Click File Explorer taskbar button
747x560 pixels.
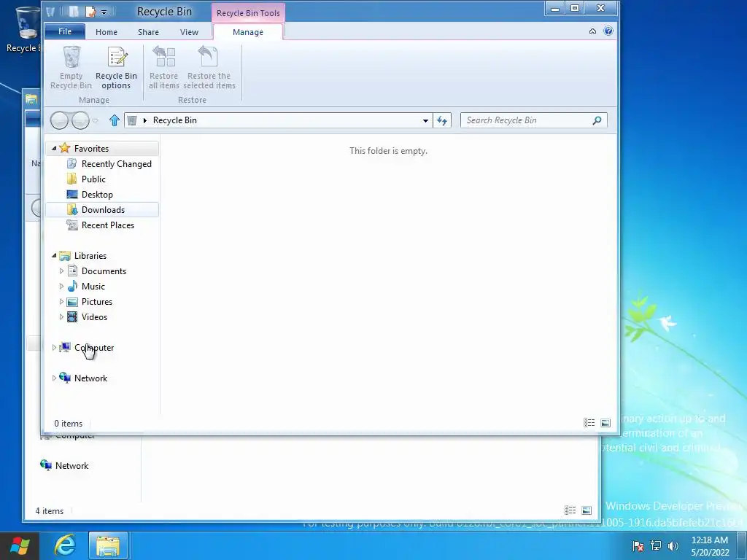click(x=108, y=545)
